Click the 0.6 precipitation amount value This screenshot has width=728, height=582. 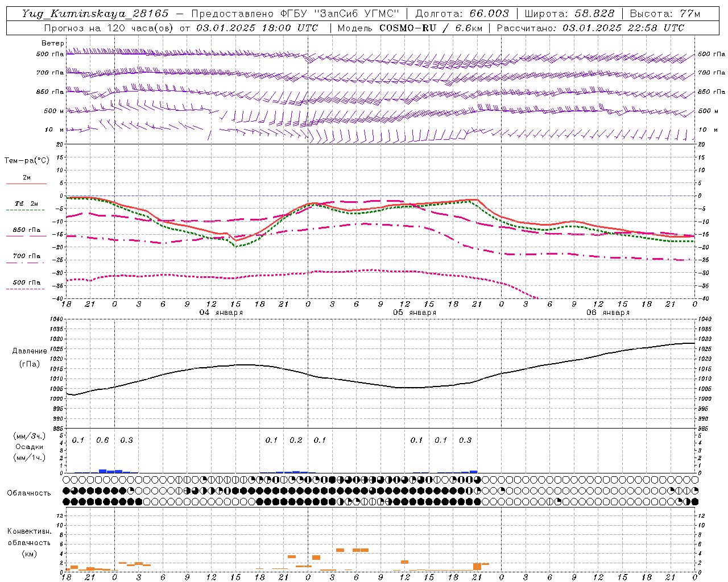coord(102,440)
